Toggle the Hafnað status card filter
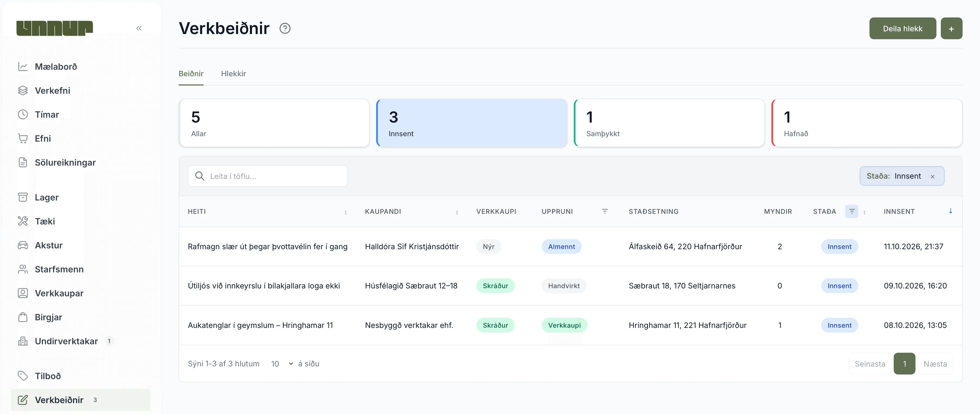Screen dimensions: 980x414 [867, 123]
